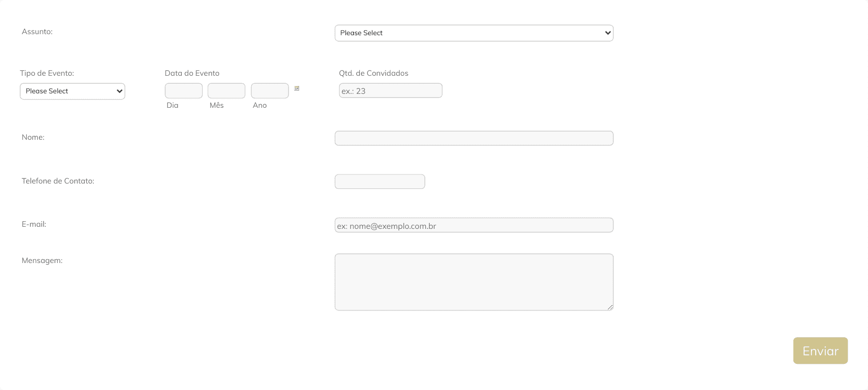
Task: Open the Assunto dropdown
Action: coord(473,33)
